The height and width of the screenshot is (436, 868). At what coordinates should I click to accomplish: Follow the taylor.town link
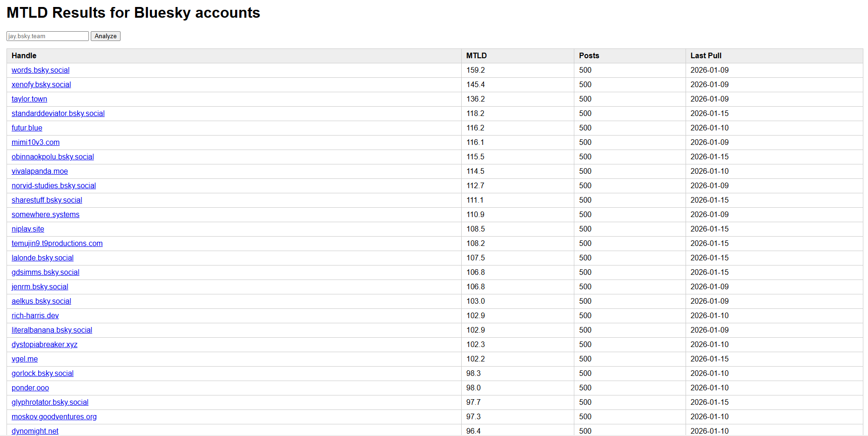coord(29,99)
